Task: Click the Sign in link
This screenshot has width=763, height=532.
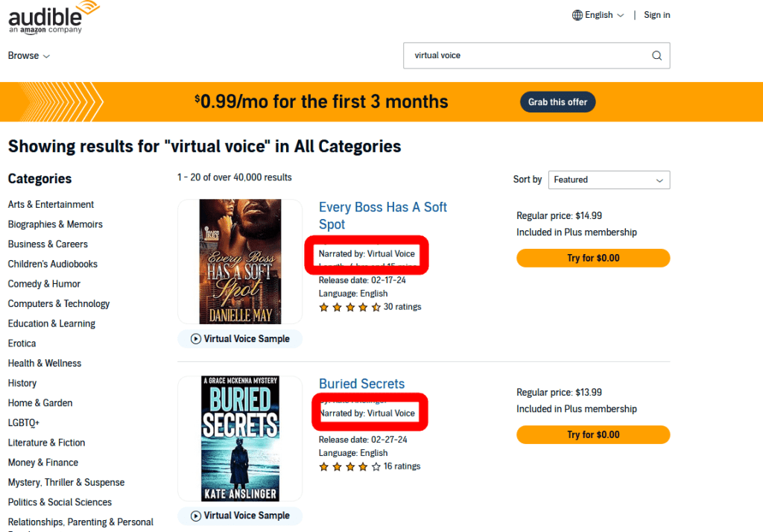Action: [656, 15]
